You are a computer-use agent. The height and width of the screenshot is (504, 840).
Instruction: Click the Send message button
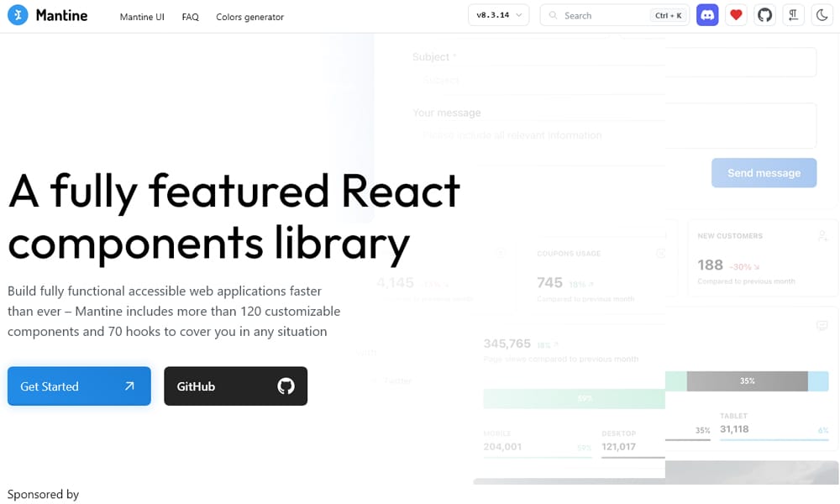[x=764, y=173]
